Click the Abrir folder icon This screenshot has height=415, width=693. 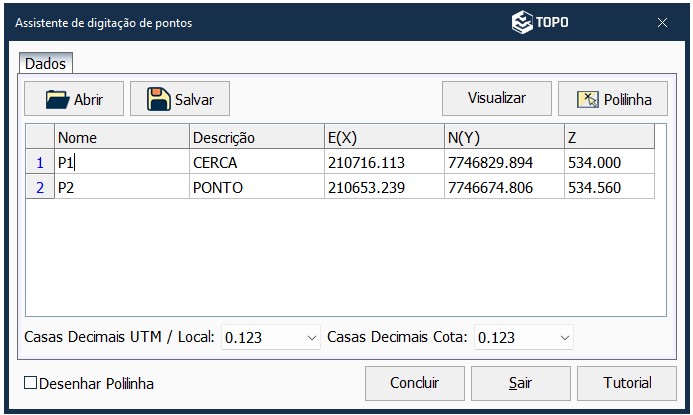pyautogui.click(x=56, y=99)
